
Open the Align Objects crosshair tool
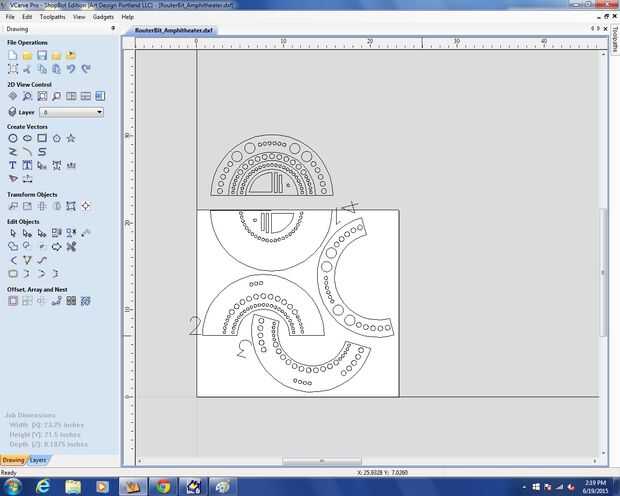(86, 206)
